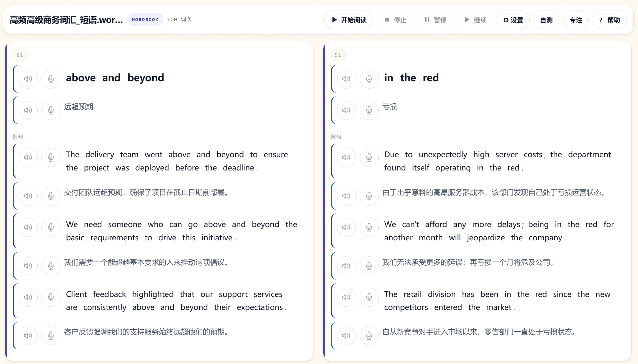
Task: Enable 专注 focus mode
Action: [576, 20]
